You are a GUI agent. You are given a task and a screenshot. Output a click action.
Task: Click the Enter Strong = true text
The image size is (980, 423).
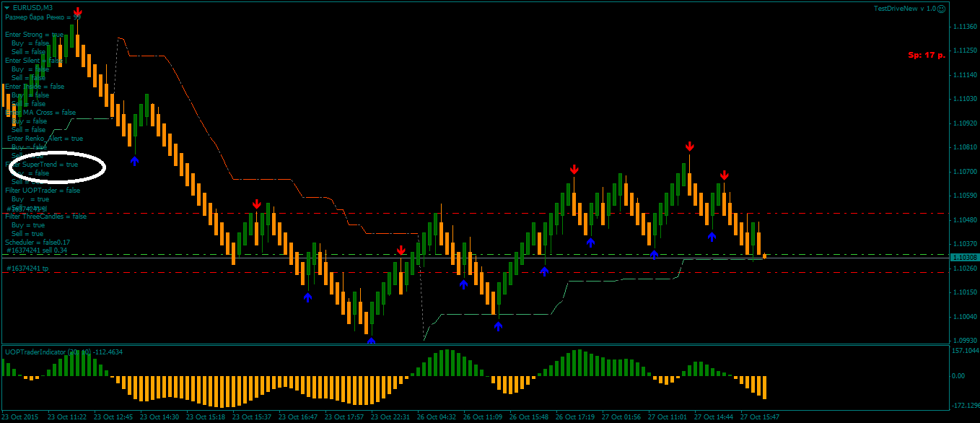[34, 35]
